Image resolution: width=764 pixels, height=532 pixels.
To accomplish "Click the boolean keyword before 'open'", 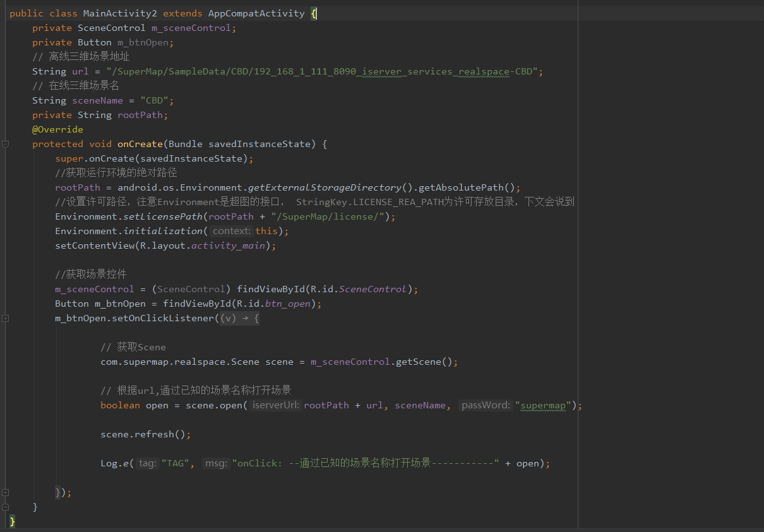I will [x=120, y=405].
